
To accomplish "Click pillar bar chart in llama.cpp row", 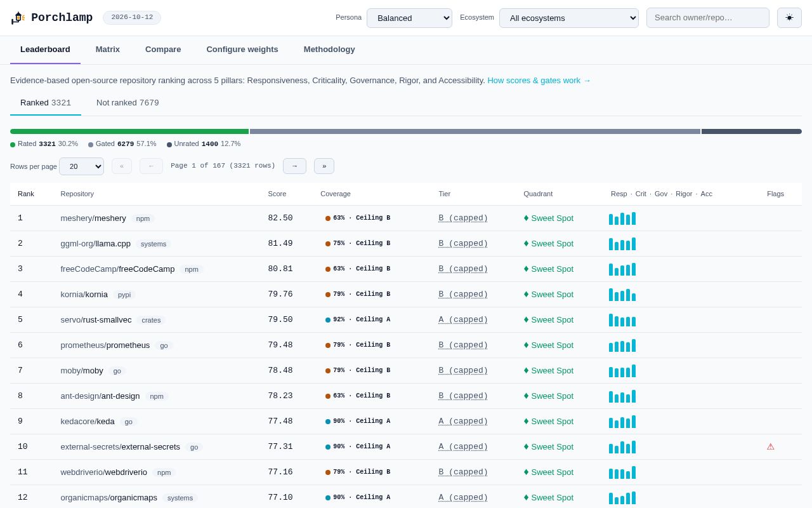I will tap(622, 244).
